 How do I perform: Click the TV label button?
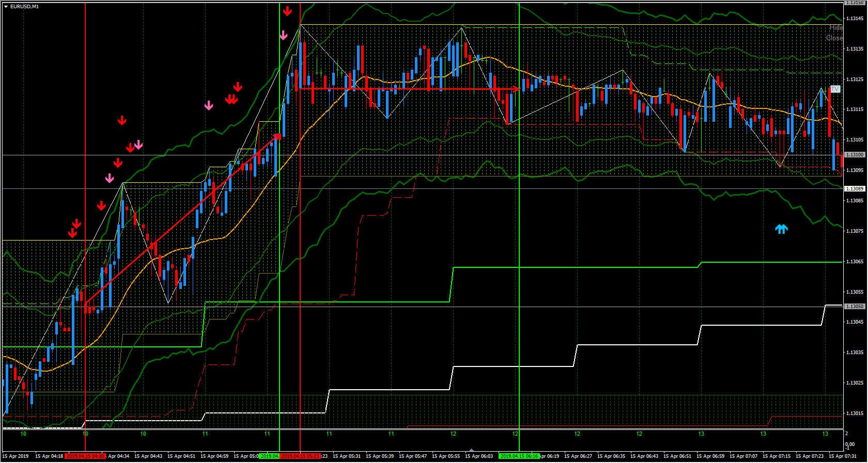tap(835, 89)
